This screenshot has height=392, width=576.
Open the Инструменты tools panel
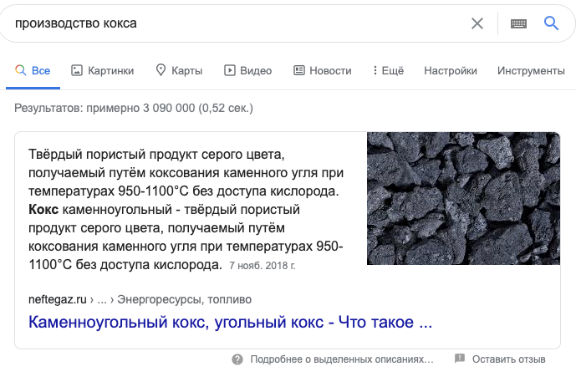click(x=531, y=70)
